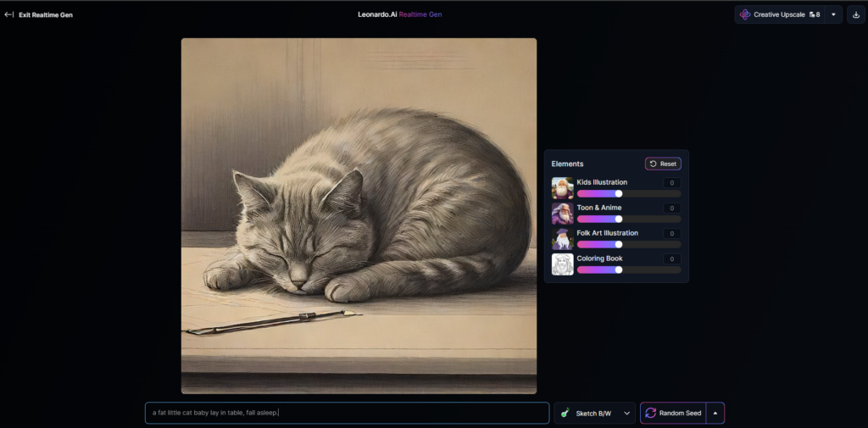Screen dimensions: 868x428
Task: Click the prompt text input field
Action: click(x=347, y=413)
